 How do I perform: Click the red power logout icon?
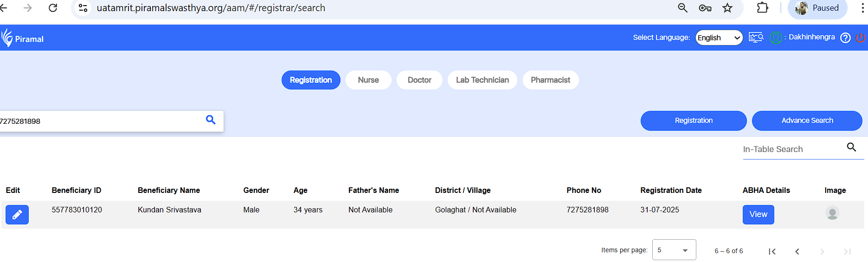860,38
